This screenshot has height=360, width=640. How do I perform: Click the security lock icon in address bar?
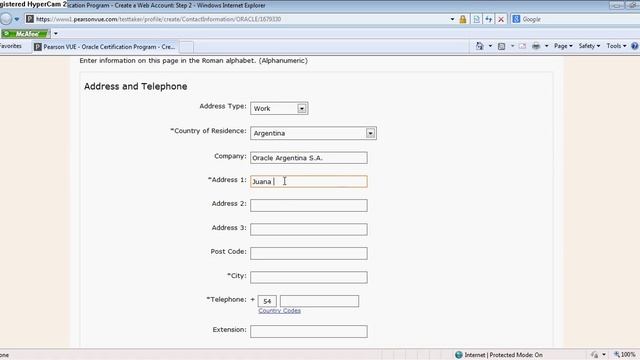[x=462, y=19]
